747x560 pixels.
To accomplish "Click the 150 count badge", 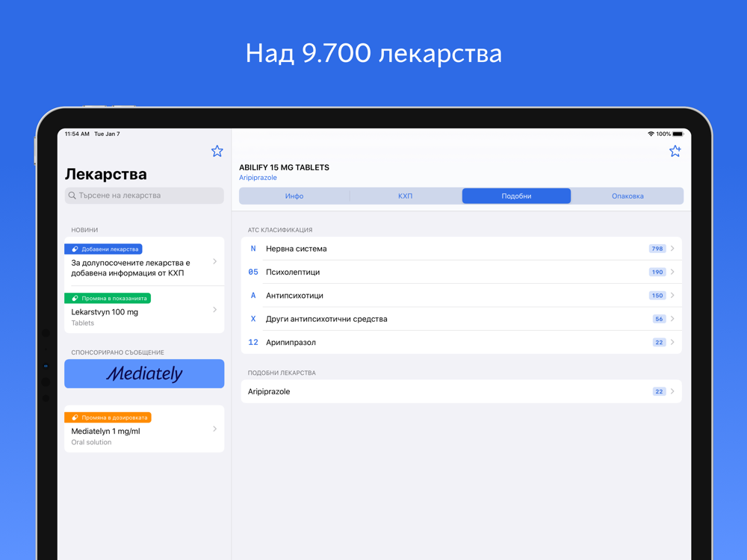I will point(657,295).
